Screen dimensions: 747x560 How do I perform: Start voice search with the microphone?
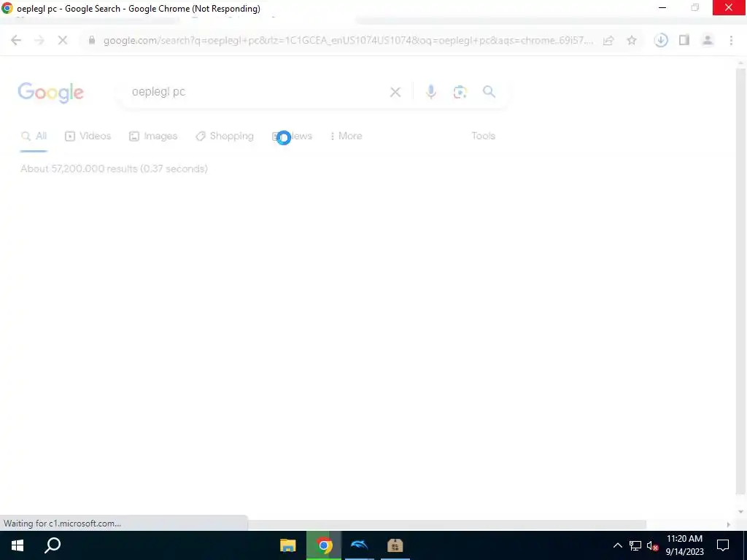point(430,92)
